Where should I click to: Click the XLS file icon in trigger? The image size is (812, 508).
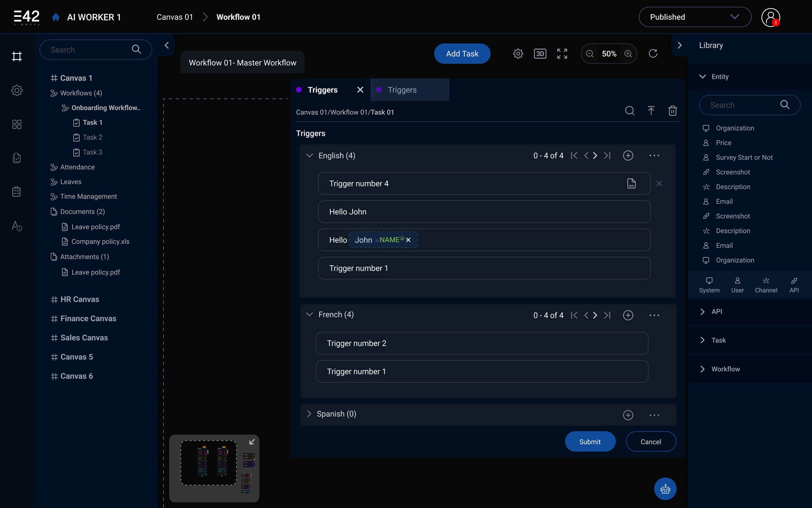pos(631,183)
